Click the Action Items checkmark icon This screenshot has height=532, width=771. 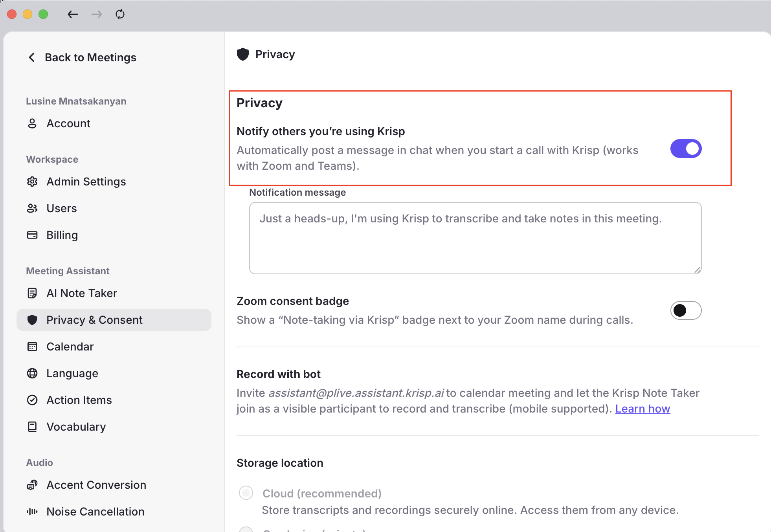[x=32, y=400]
